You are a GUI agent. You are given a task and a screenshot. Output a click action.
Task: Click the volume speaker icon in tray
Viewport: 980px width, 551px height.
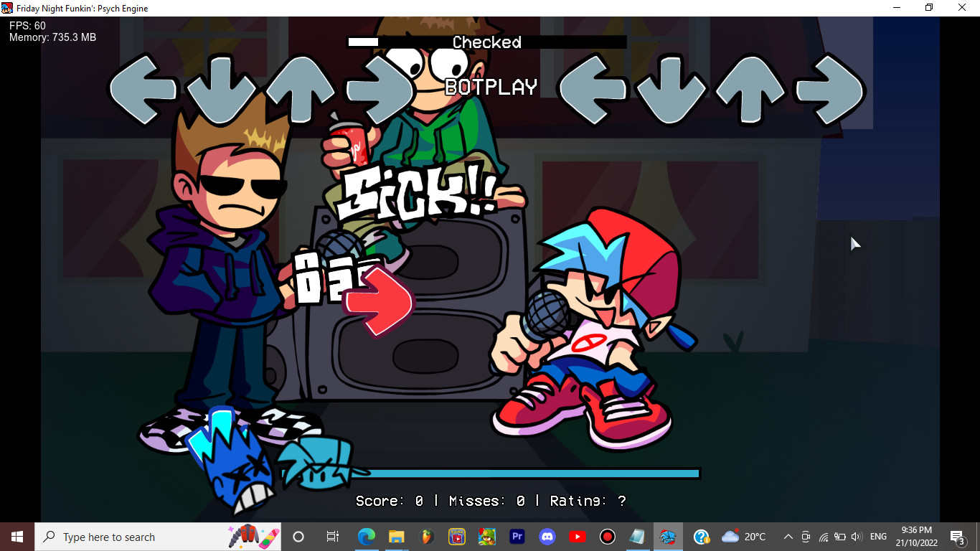[857, 537]
